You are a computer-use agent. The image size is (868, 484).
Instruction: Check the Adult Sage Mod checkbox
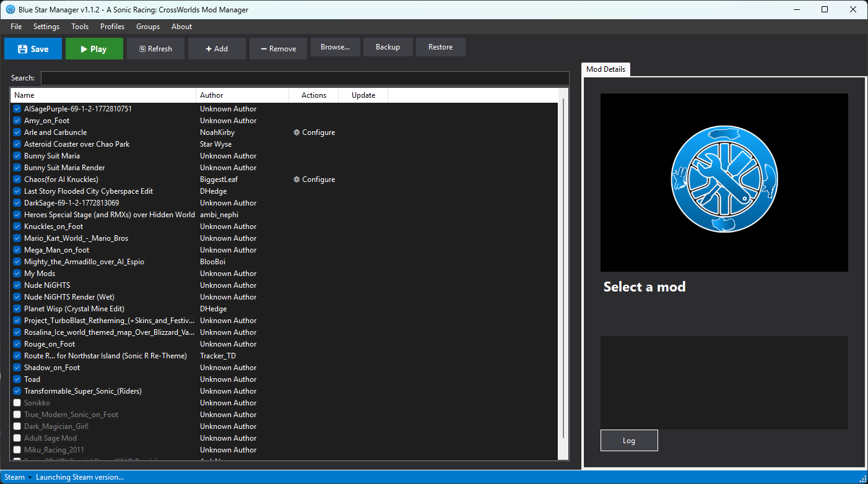(x=17, y=438)
